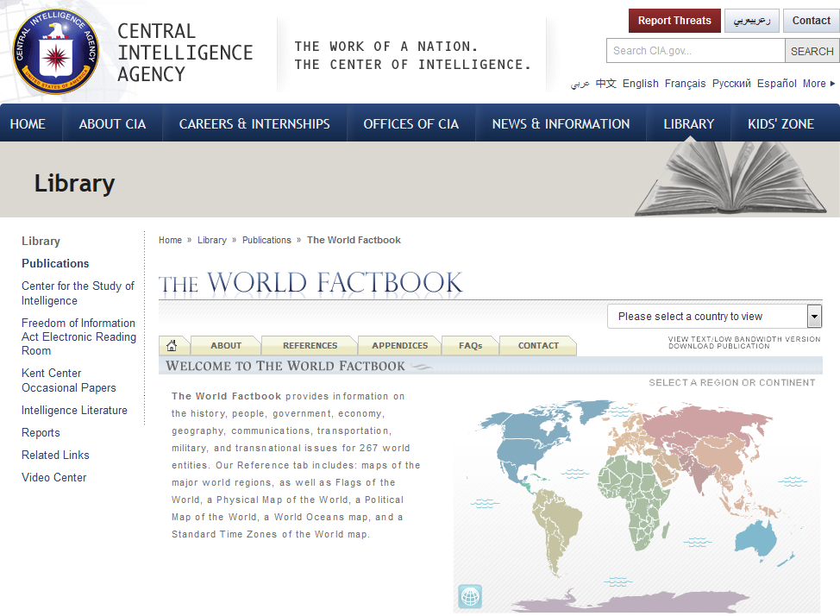840x616 pixels.
Task: Open the Careers & Internships menu
Action: pos(254,123)
